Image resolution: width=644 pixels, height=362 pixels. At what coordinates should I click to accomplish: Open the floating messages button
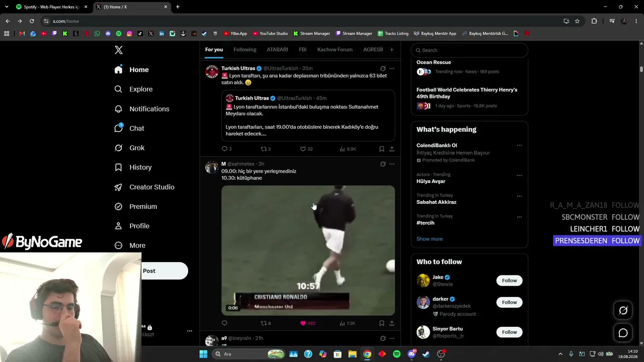(623, 333)
